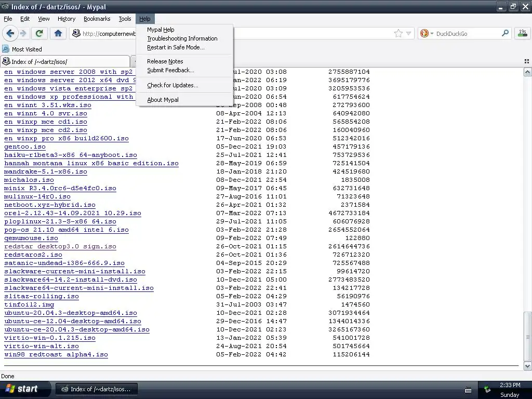Image resolution: width=532 pixels, height=399 pixels.
Task: Open haiku-r1beta3-x86_64-anyboot.iso link
Action: pos(71,155)
